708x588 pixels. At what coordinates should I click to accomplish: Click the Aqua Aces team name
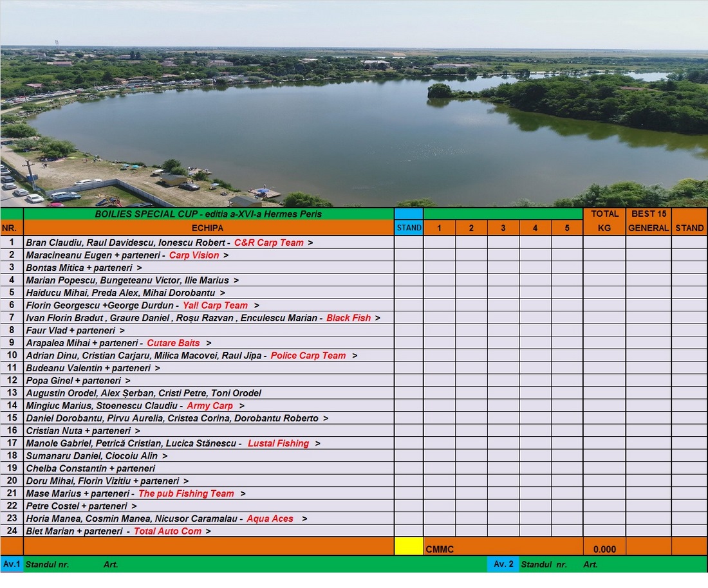(270, 519)
